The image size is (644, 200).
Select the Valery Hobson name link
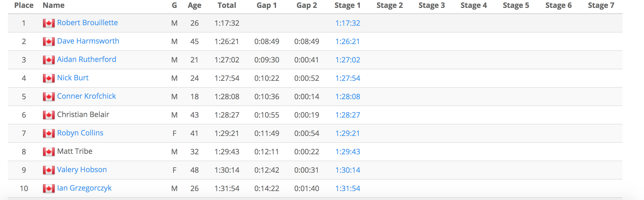pos(82,170)
